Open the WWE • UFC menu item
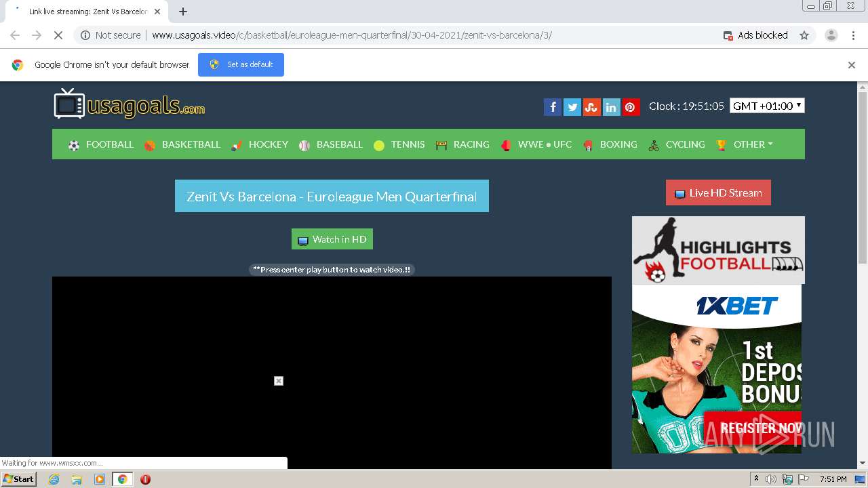 (x=536, y=144)
